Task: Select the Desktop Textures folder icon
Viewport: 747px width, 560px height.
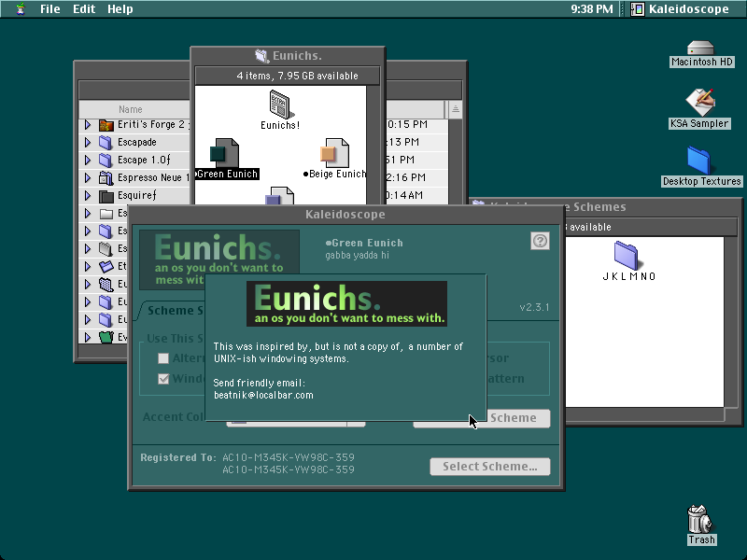Action: point(699,161)
